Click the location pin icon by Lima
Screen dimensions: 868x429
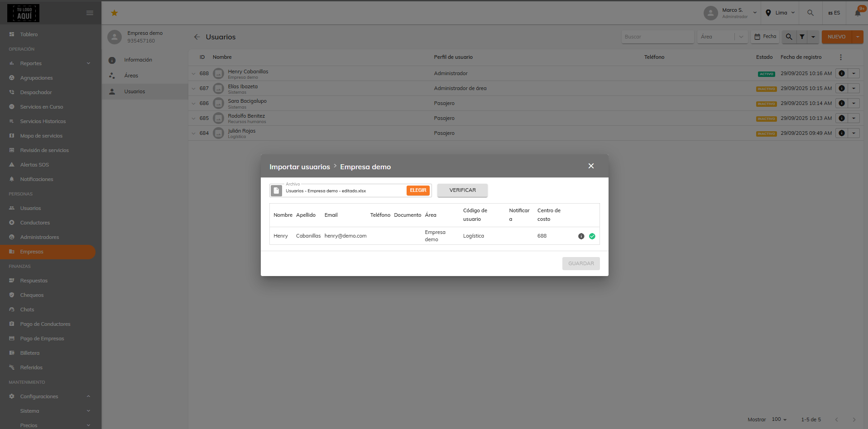tap(768, 13)
